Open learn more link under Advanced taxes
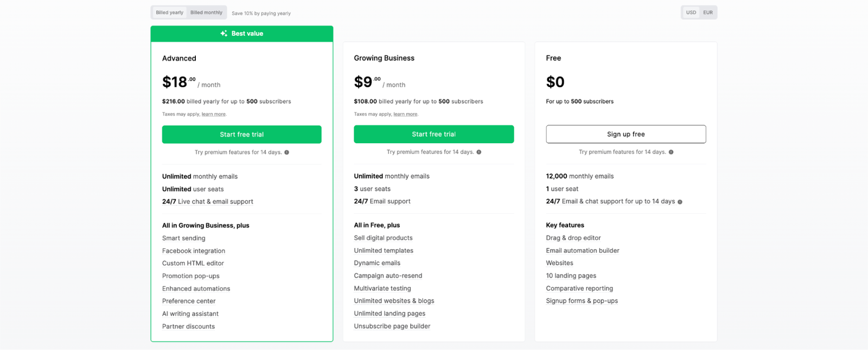 [x=213, y=114]
